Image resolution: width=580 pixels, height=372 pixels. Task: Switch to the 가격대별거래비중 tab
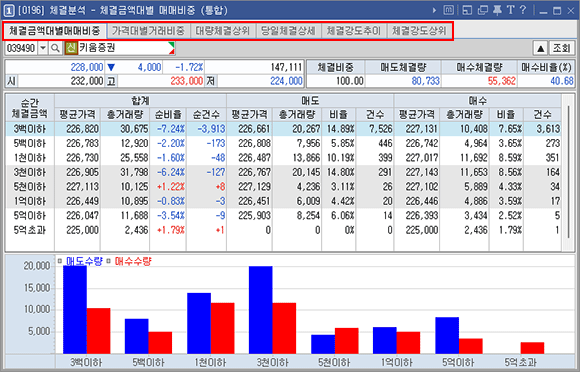click(x=148, y=31)
